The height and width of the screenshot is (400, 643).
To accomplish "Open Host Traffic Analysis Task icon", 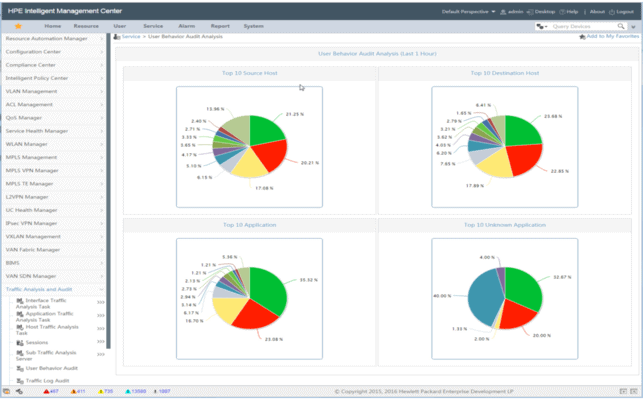I will pos(20,327).
